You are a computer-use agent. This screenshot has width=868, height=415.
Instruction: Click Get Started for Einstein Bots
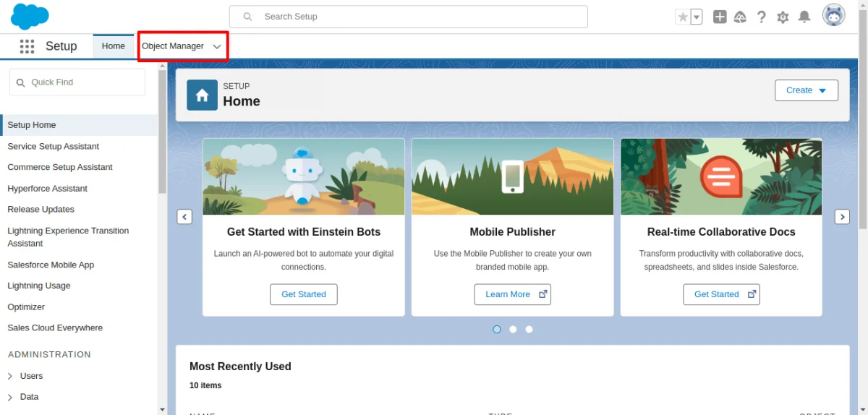(x=304, y=294)
